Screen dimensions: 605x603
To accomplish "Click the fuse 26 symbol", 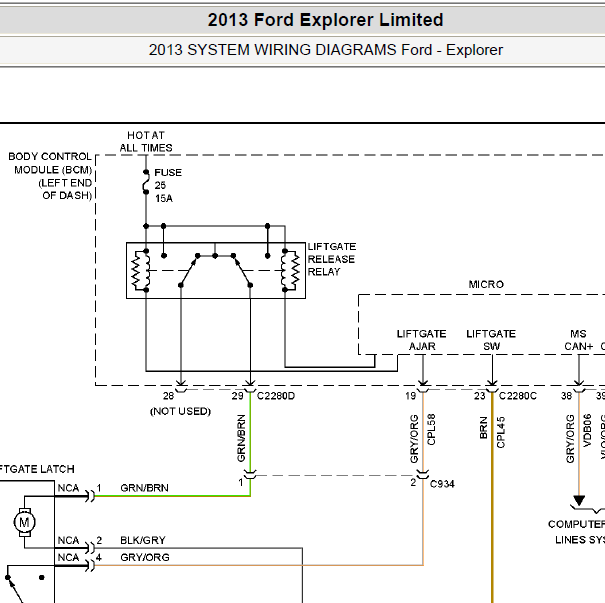I will point(146,182).
